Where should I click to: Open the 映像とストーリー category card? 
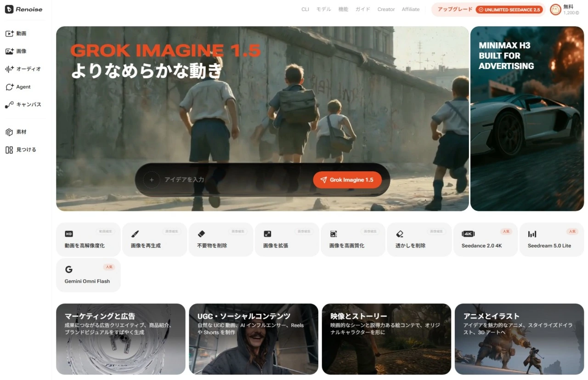(386, 339)
